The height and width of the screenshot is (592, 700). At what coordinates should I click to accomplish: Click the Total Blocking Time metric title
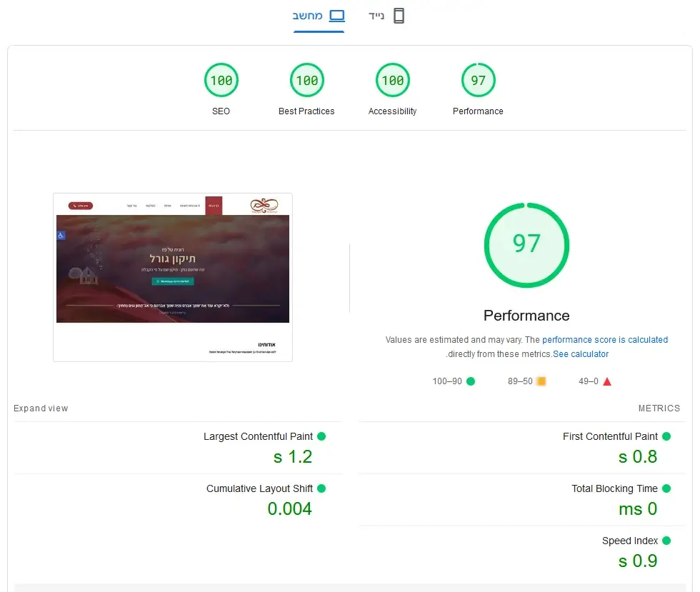[615, 488]
